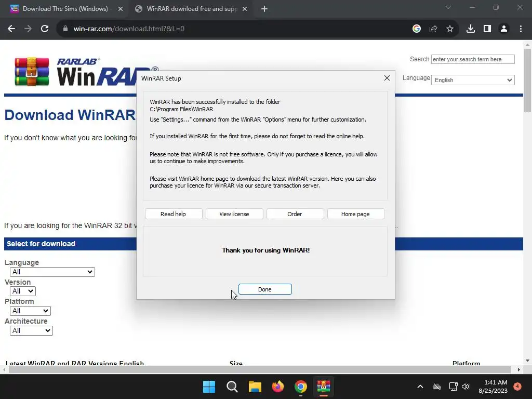
Task: Open the WinRAR Home page button
Action: pyautogui.click(x=355, y=214)
